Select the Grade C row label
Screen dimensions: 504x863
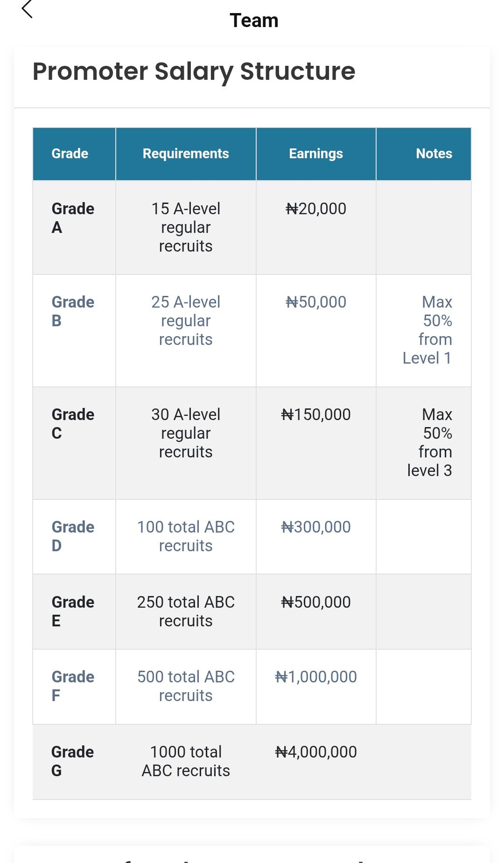tap(73, 424)
